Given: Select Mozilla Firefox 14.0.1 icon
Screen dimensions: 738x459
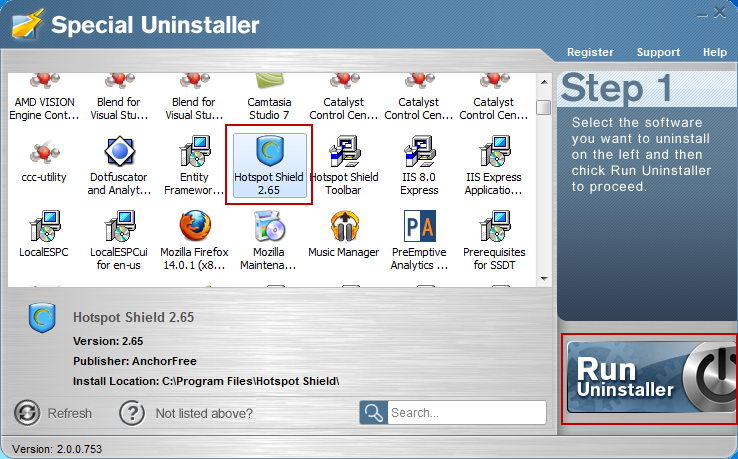Looking at the screenshot, I should click(x=194, y=226).
